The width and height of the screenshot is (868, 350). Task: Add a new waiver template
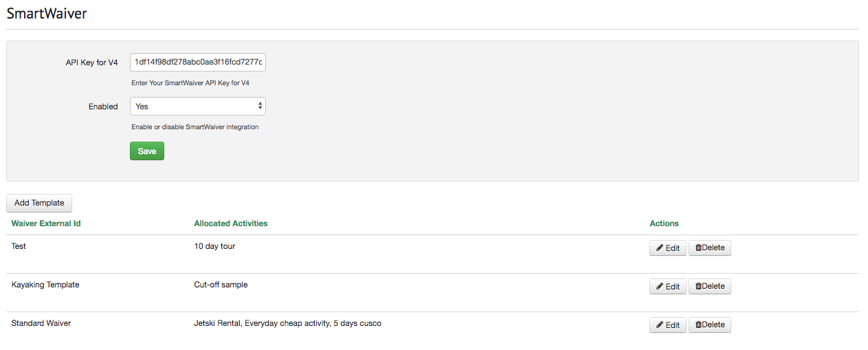point(39,203)
